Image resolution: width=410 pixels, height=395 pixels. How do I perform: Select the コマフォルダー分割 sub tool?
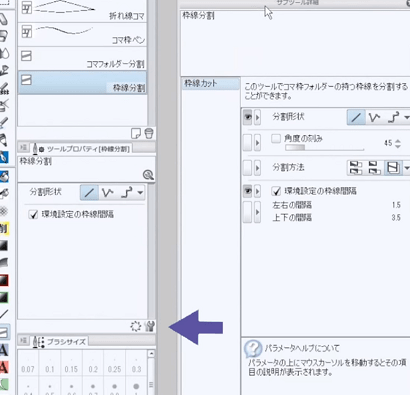click(82, 59)
